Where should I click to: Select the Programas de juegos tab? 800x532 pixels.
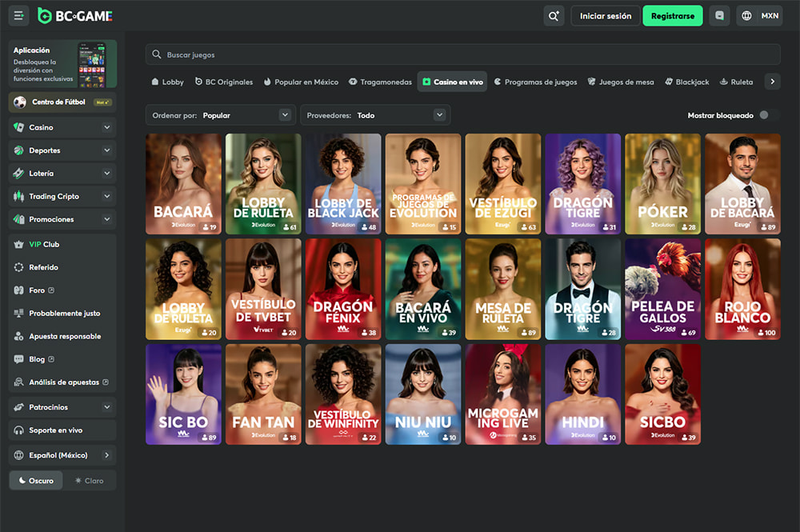click(535, 82)
